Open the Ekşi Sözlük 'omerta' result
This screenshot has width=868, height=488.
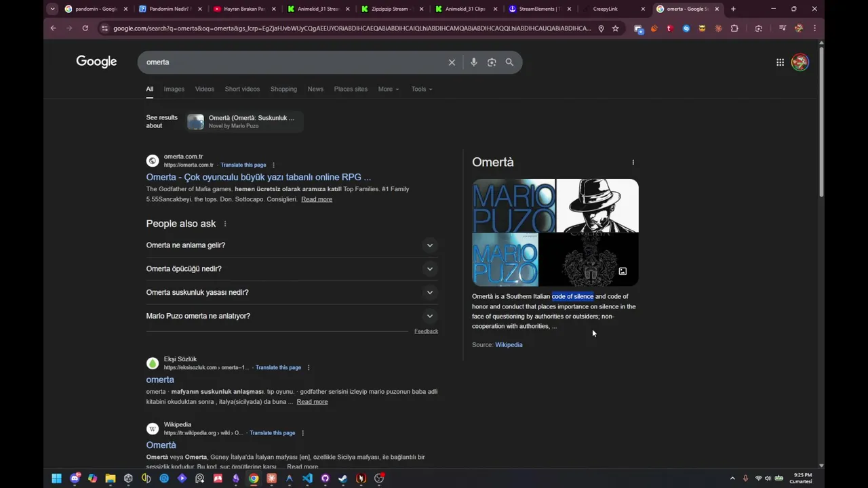160,380
